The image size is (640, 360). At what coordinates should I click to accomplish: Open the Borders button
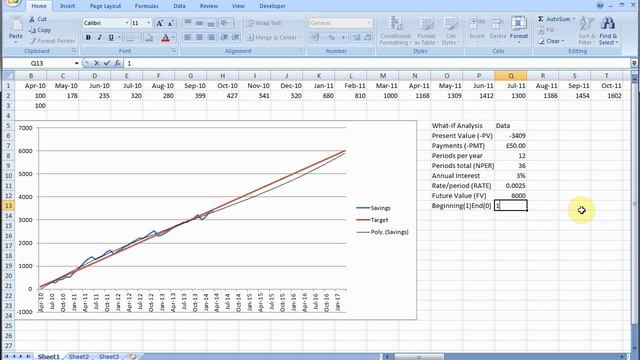tap(130, 38)
